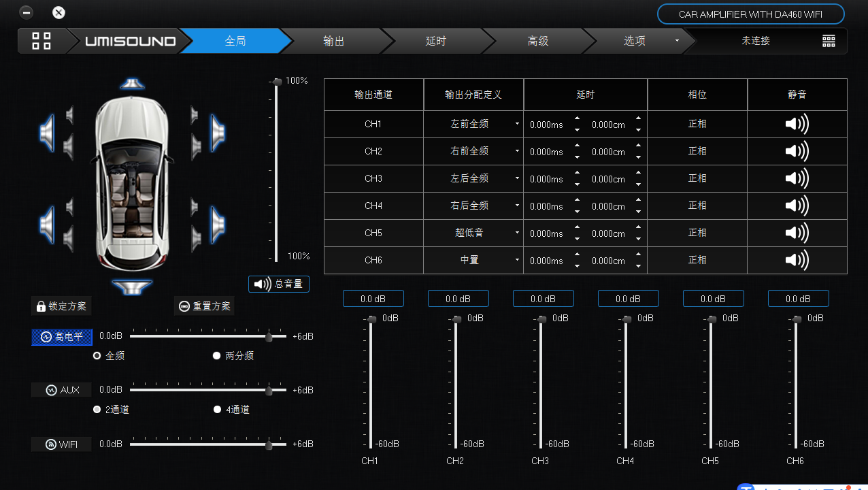Mute CH5 using its speaker icon
Screen dimensions: 868x490
coord(797,233)
